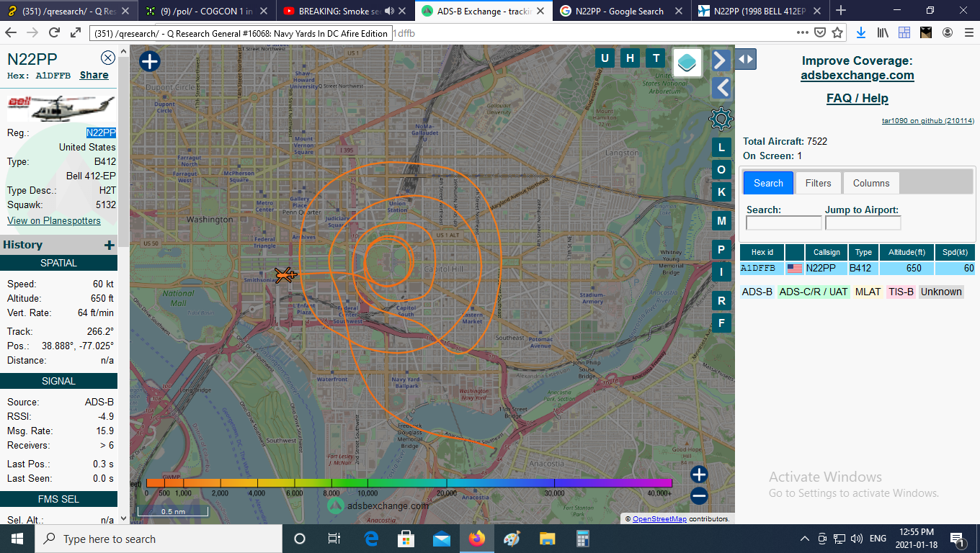The width and height of the screenshot is (980, 553).
Task: Click the Bell helicopter thumbnail photo
Action: click(61, 109)
